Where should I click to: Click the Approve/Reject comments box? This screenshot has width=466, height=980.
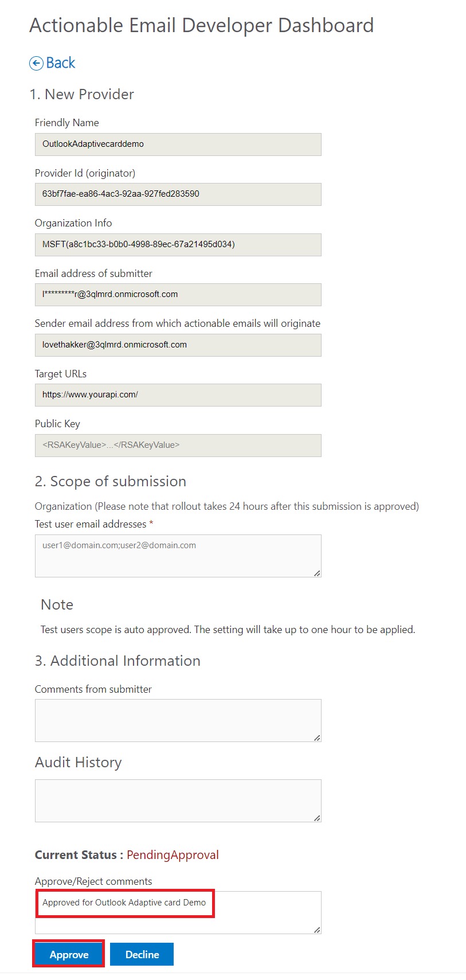[x=178, y=912]
